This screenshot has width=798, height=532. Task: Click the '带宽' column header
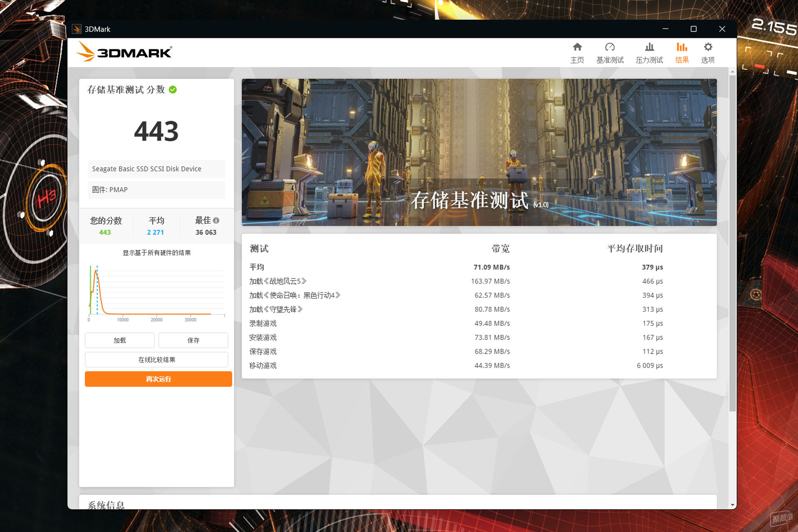click(x=500, y=249)
